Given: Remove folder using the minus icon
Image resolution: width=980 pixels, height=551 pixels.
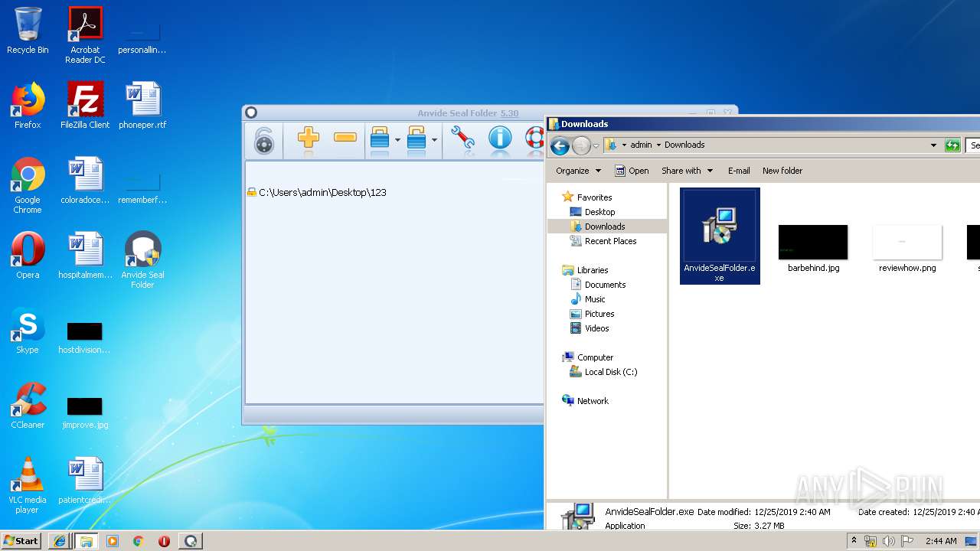Looking at the screenshot, I should point(345,138).
